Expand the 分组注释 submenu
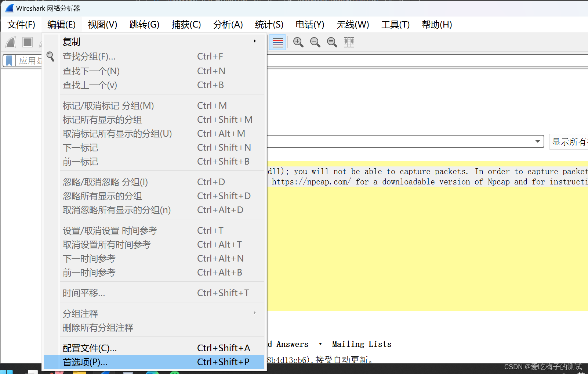588x374 pixels. click(x=154, y=313)
